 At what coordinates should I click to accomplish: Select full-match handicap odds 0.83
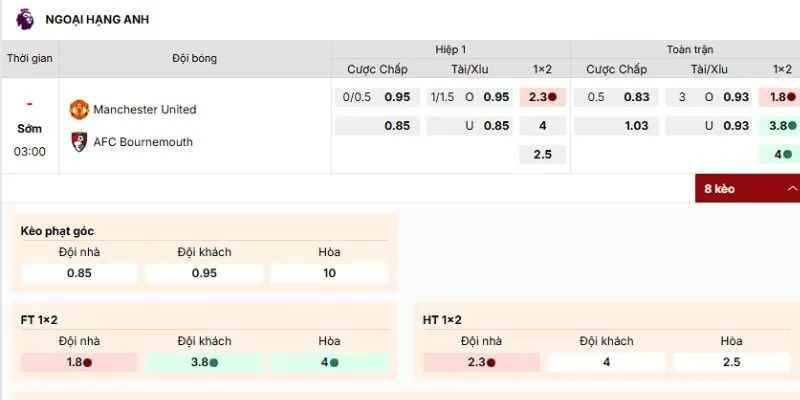(636, 97)
